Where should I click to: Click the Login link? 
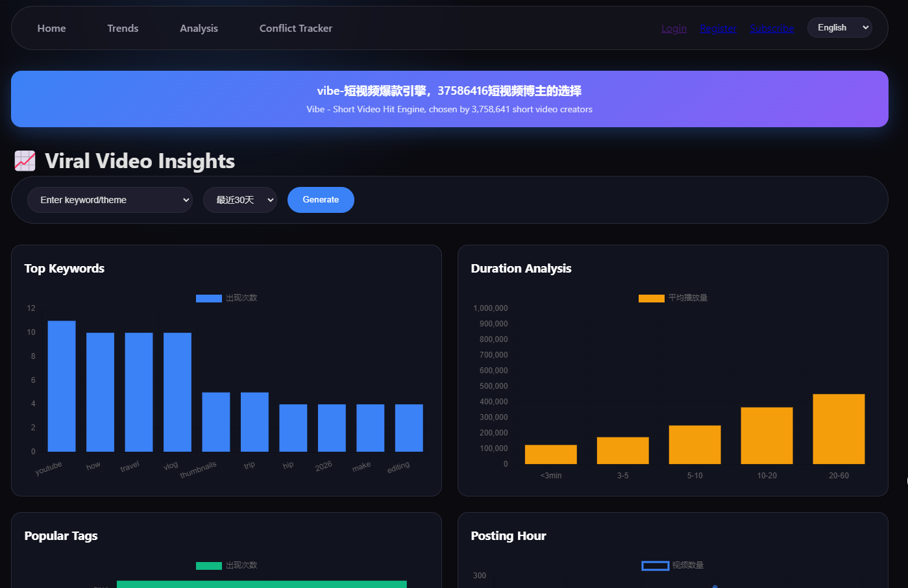[674, 28]
